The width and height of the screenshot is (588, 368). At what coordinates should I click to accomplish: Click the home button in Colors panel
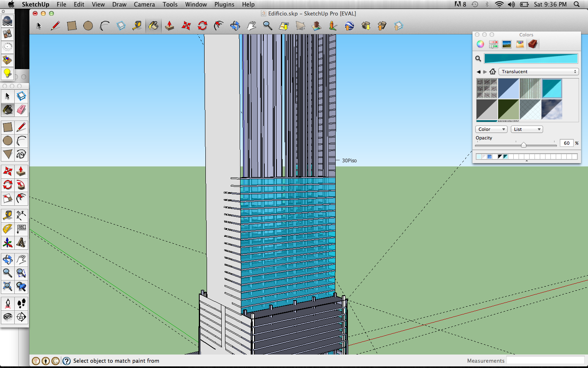click(x=493, y=72)
